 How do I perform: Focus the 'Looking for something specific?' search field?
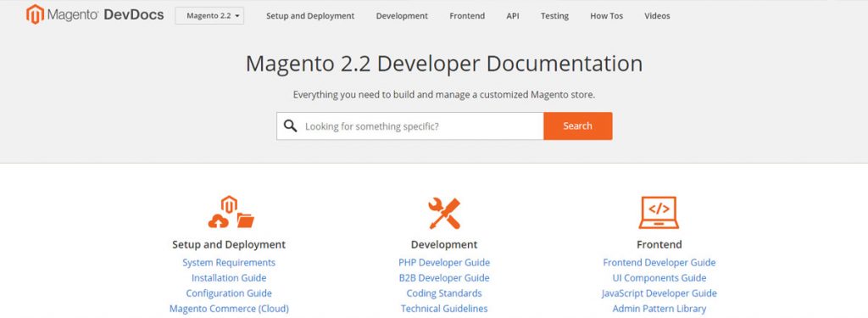tap(410, 126)
